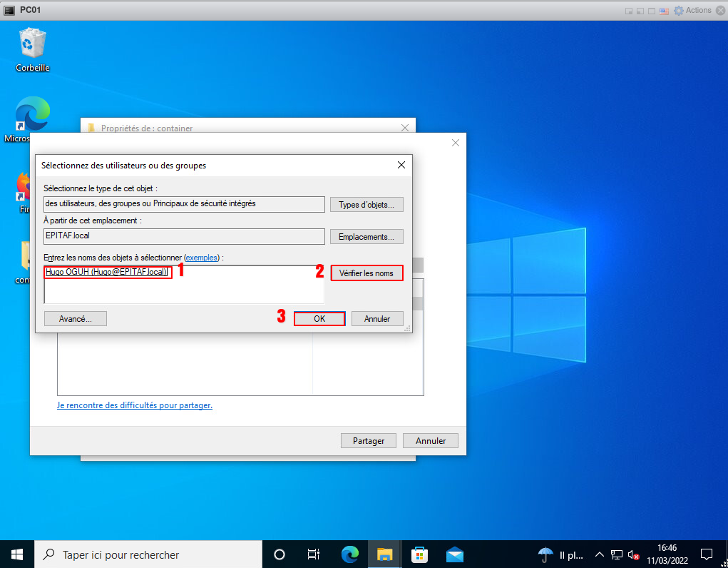Click the volume speaker tray icon
The image size is (728, 568).
click(x=632, y=554)
